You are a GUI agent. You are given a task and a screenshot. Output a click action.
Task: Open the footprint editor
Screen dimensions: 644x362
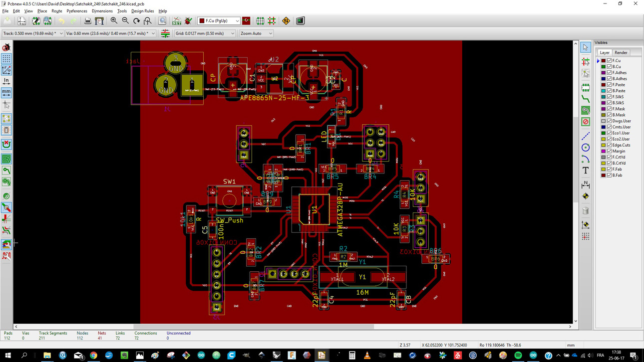tap(36, 21)
